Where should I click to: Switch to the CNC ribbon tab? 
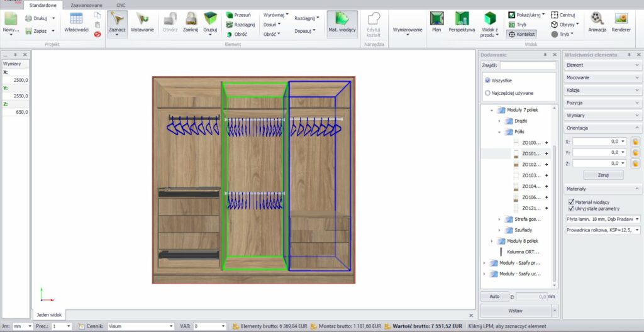121,5
